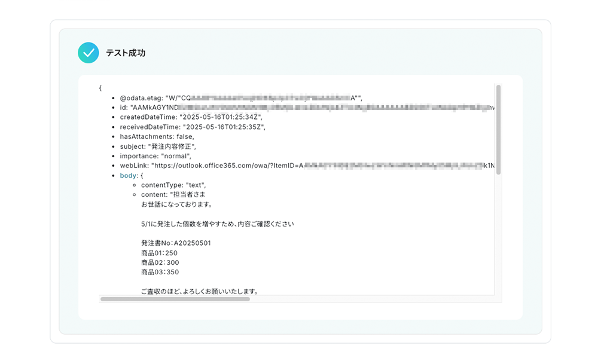Click the content 担当者さま line

coord(173,194)
